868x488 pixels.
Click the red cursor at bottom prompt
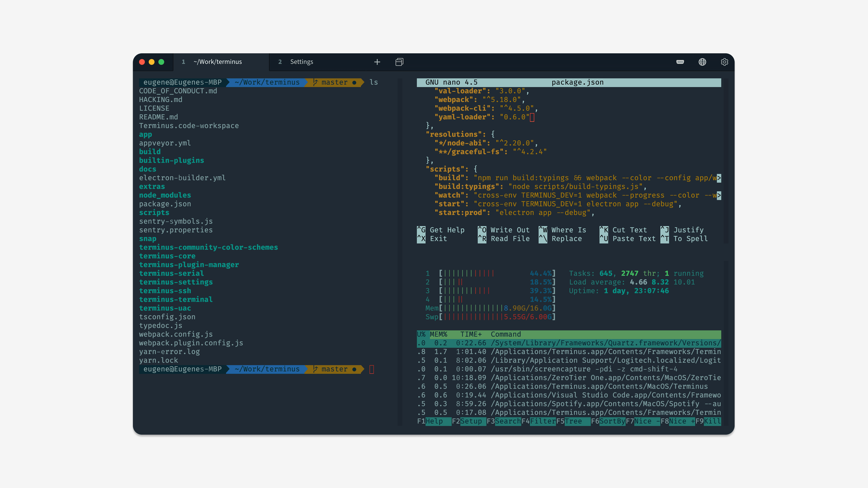(372, 369)
